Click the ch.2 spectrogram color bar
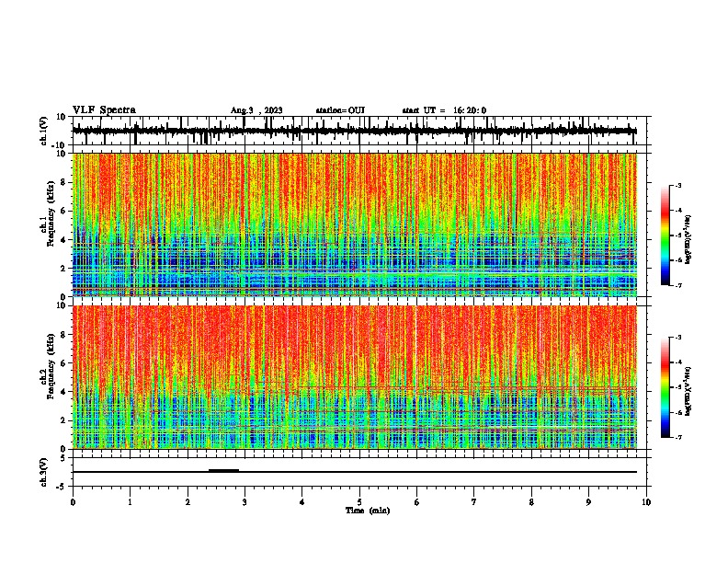 pos(665,387)
